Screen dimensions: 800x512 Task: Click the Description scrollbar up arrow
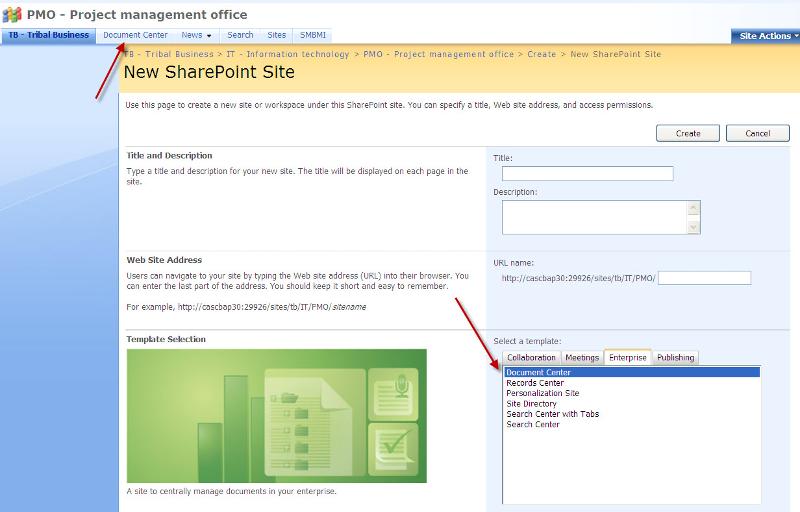(693, 207)
